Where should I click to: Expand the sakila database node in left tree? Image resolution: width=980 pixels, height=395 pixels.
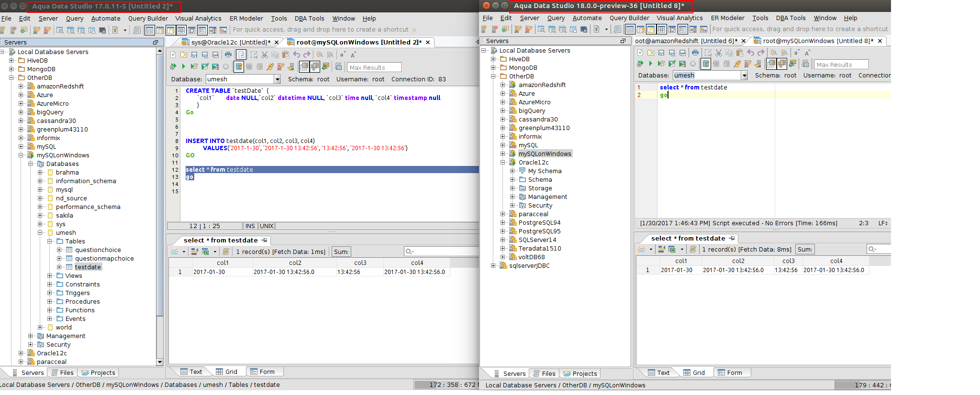coord(40,216)
